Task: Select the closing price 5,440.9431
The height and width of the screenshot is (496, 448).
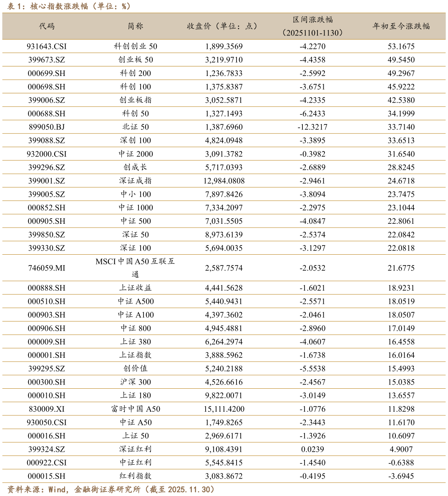Action: pyautogui.click(x=224, y=301)
